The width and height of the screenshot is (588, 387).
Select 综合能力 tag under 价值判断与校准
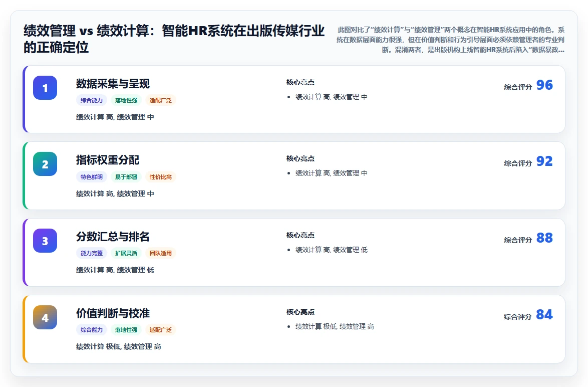point(92,329)
